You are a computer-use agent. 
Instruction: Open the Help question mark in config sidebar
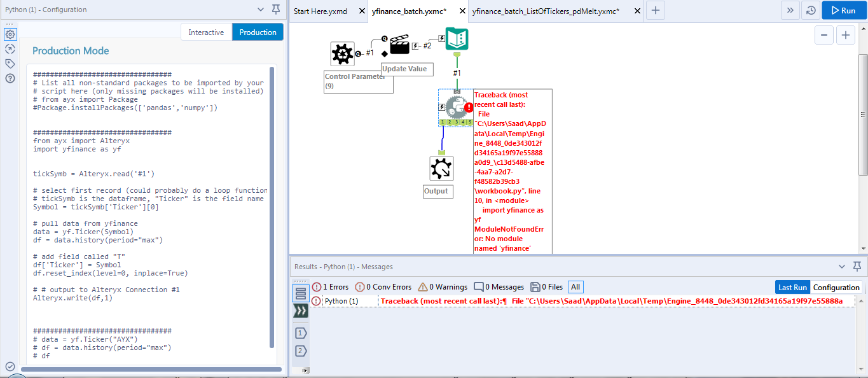coord(10,78)
